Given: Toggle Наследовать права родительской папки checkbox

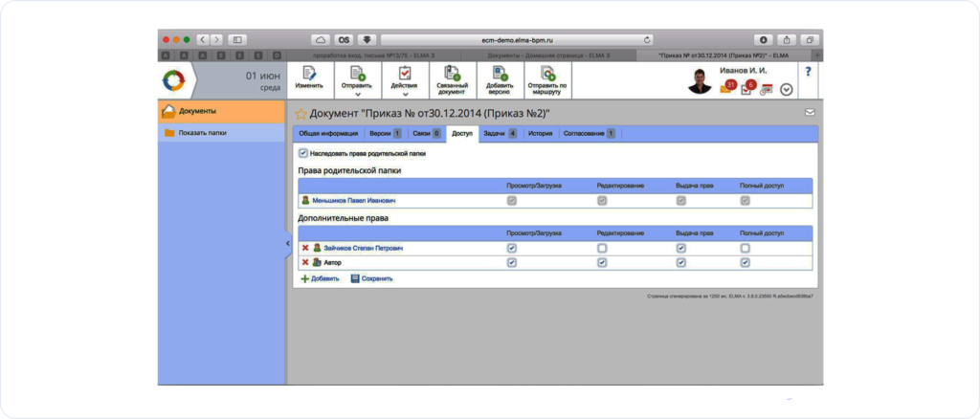Looking at the screenshot, I should coord(303,152).
